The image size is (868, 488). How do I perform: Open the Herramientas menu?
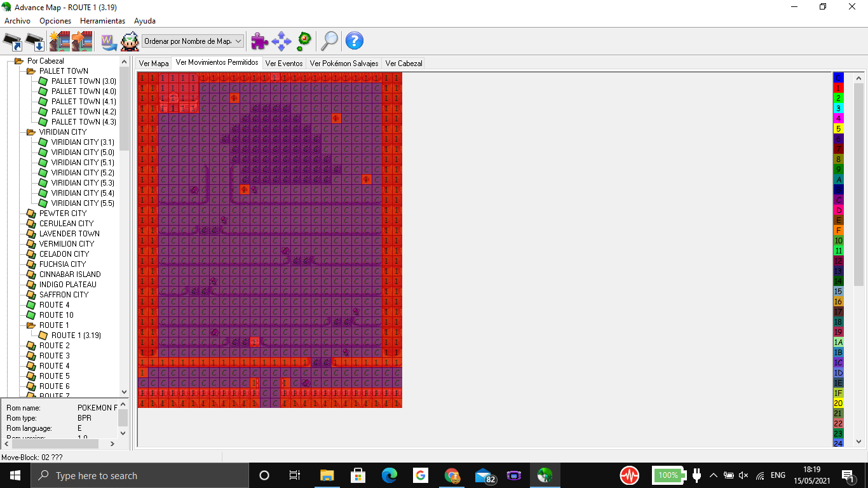(103, 20)
